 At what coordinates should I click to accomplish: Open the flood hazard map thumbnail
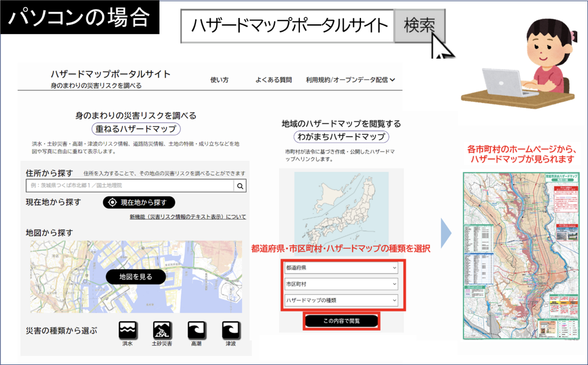click(521, 255)
